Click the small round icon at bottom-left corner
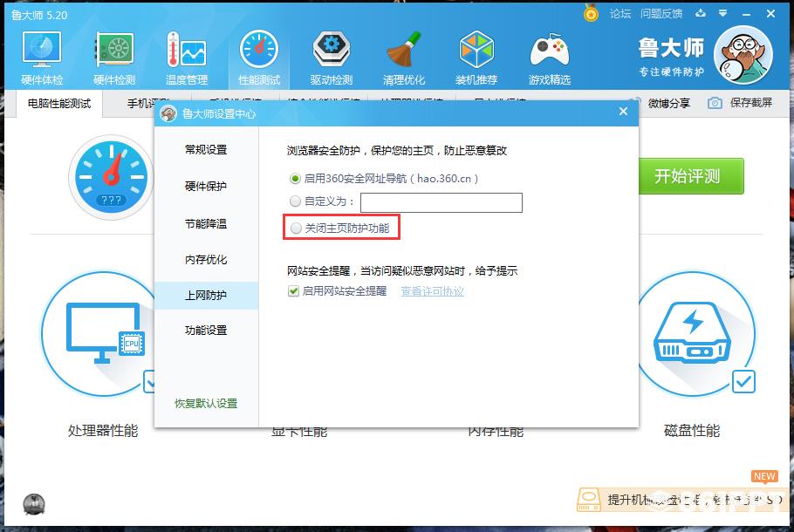 pos(34,504)
